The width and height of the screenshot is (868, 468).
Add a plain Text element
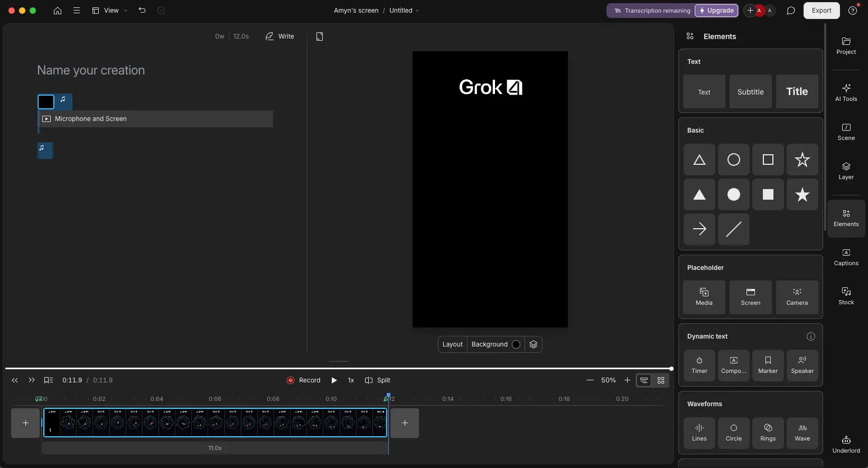click(x=704, y=91)
